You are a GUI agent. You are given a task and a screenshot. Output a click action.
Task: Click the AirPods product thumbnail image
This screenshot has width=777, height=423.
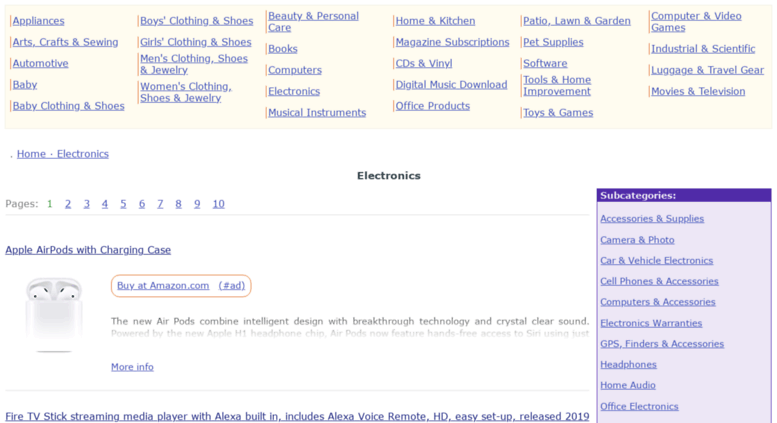(x=54, y=315)
